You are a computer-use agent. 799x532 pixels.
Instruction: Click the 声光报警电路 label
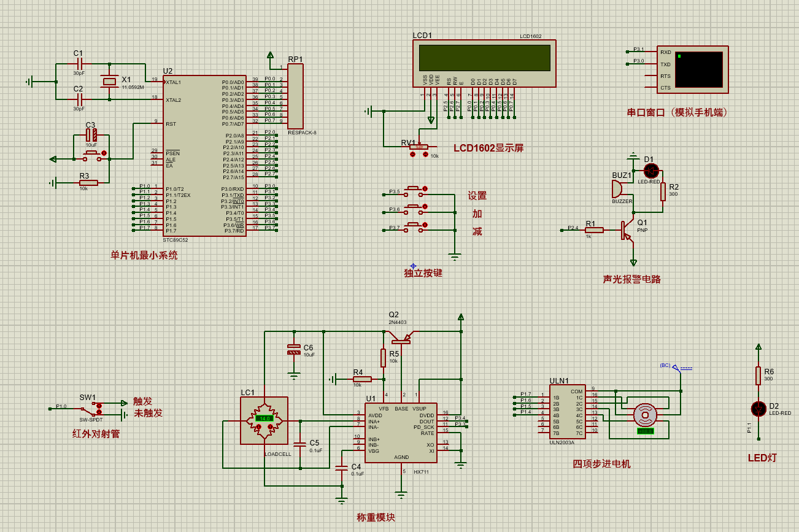pyautogui.click(x=631, y=279)
